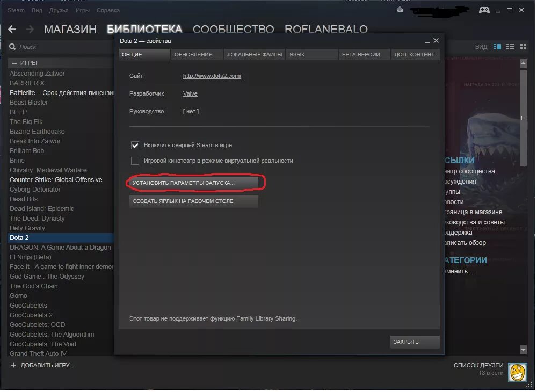537x392 pixels.
Task: Go to МАГАЗИН section
Action: tap(70, 30)
